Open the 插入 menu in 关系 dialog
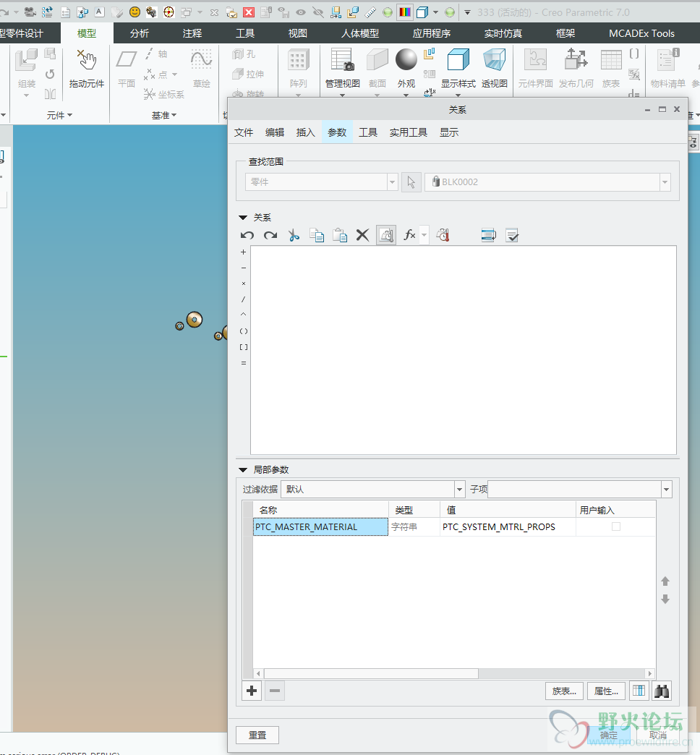The width and height of the screenshot is (700, 755). point(306,132)
